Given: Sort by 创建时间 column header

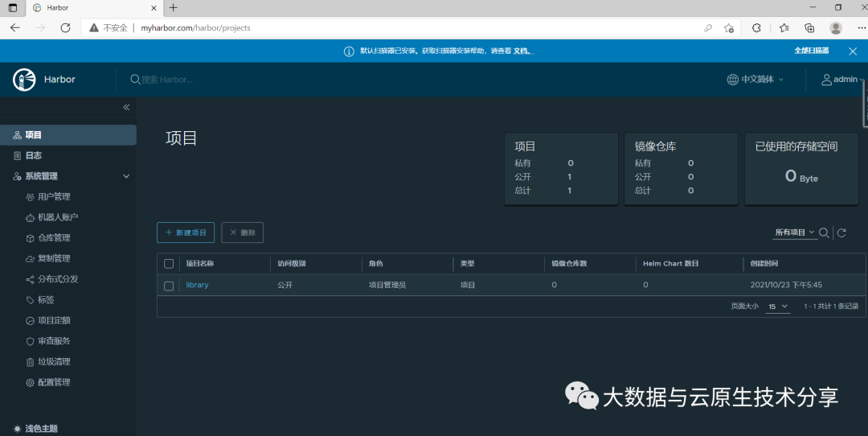Looking at the screenshot, I should pyautogui.click(x=764, y=264).
